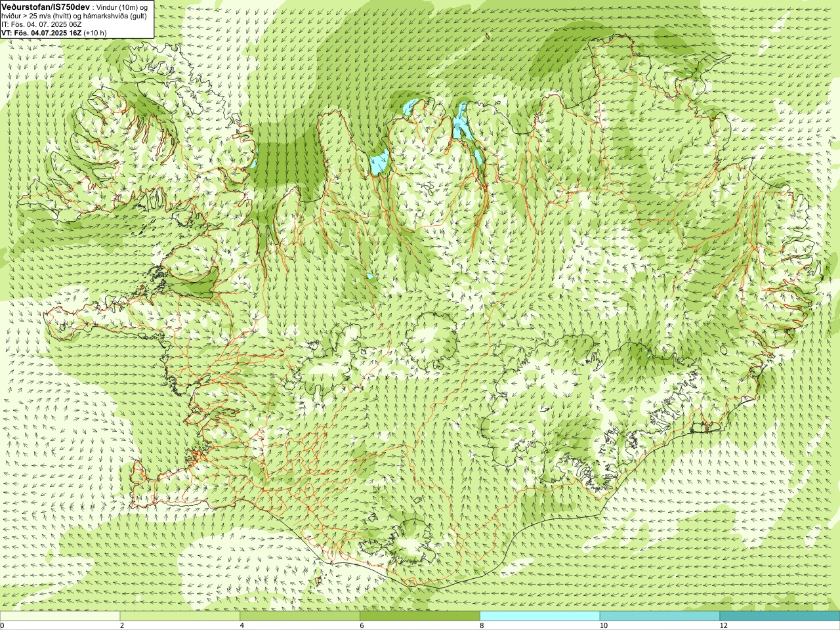Click the legend tick label 6
Image resolution: width=840 pixels, height=630 pixels.
[x=362, y=625]
